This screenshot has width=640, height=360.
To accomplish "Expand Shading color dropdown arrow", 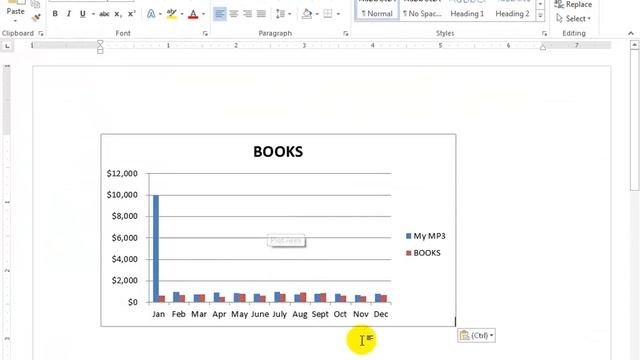I will tap(317, 14).
